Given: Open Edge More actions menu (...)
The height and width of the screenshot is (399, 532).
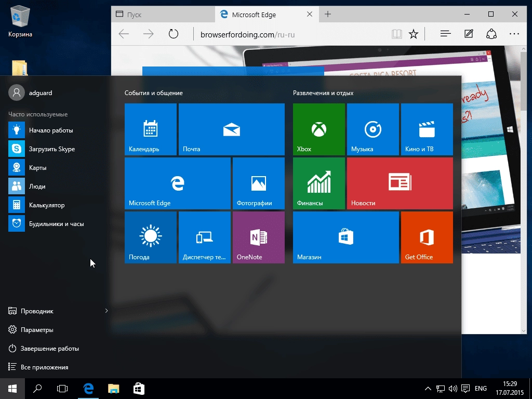Looking at the screenshot, I should click(514, 34).
